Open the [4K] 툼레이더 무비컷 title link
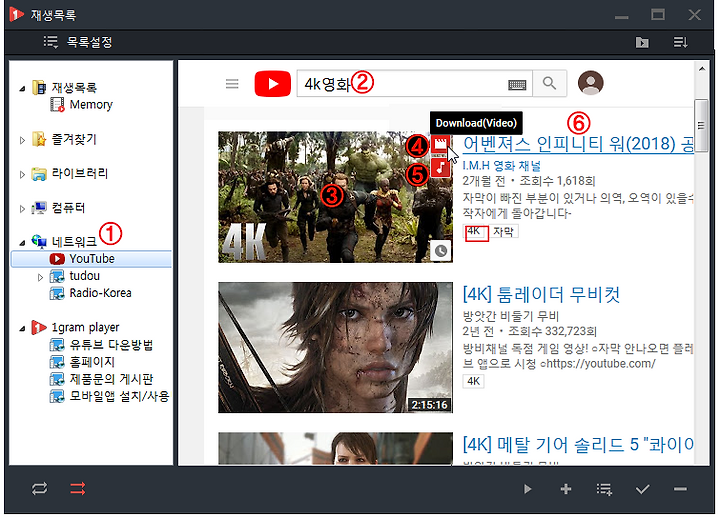 pos(542,294)
